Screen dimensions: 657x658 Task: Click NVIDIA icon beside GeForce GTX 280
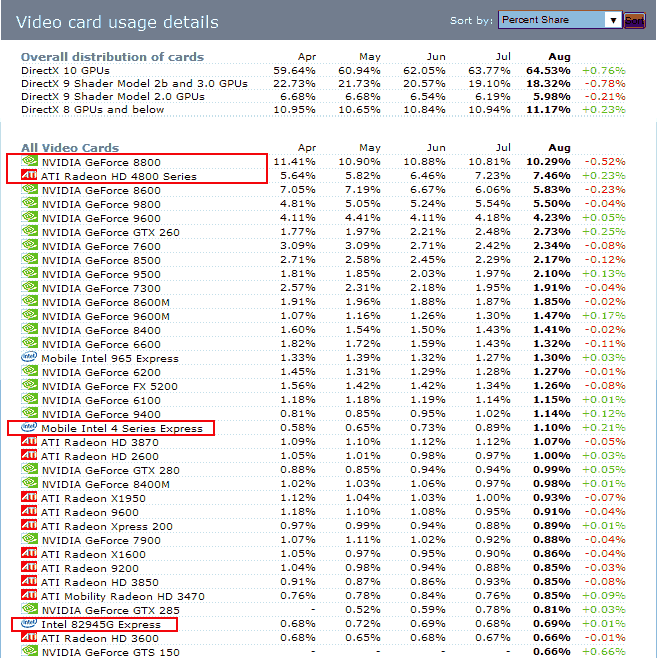29,469
